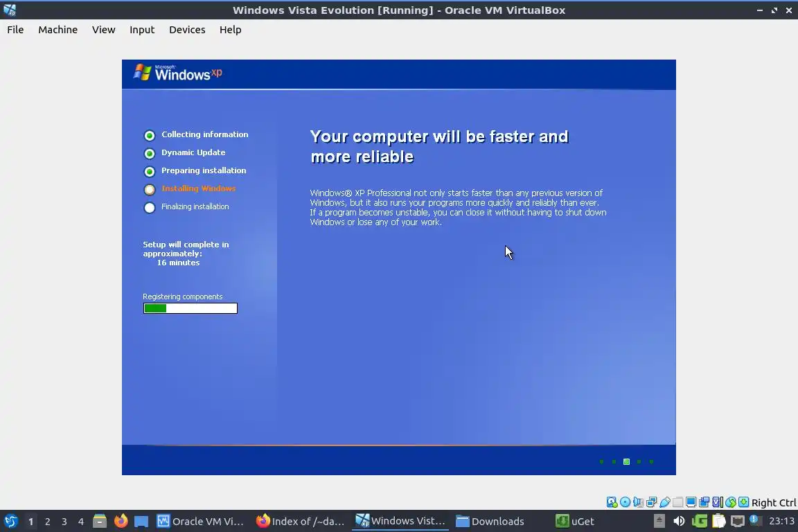Click the Windows XP logo in setup
This screenshot has width=798, height=532.
point(177,73)
